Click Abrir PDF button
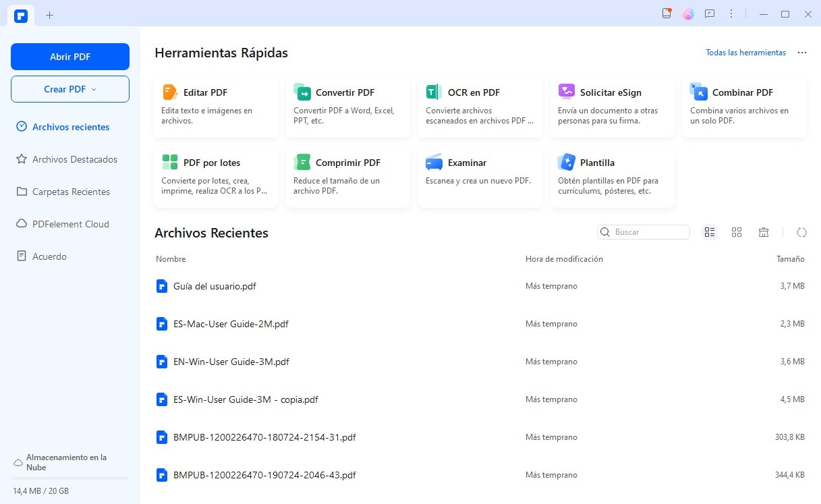Screen dimensions: 821x504 point(70,57)
